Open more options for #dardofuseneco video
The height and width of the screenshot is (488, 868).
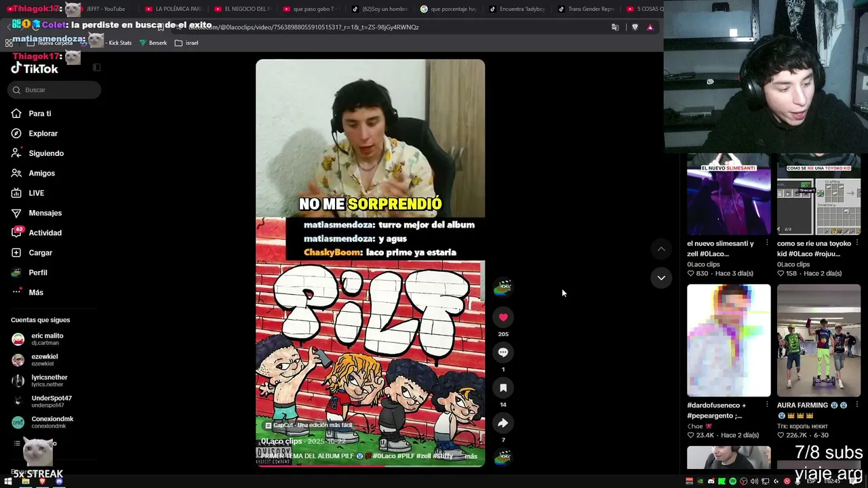[767, 405]
